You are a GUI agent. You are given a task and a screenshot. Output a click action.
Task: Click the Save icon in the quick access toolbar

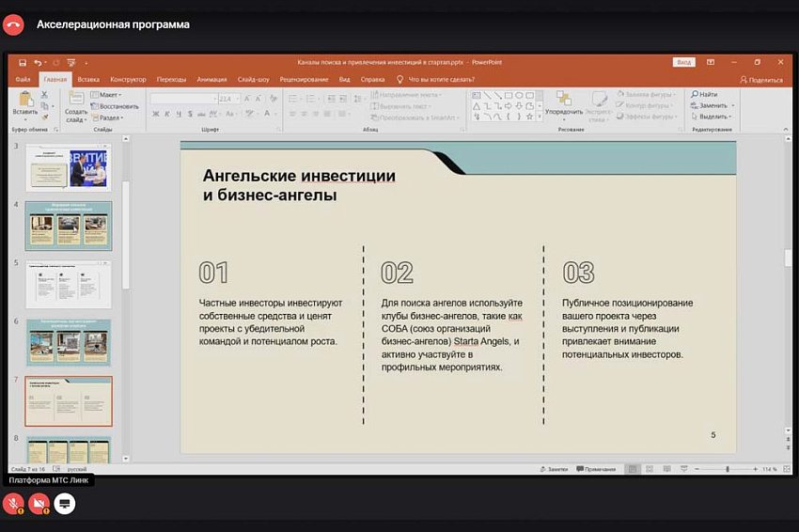pyautogui.click(x=23, y=62)
